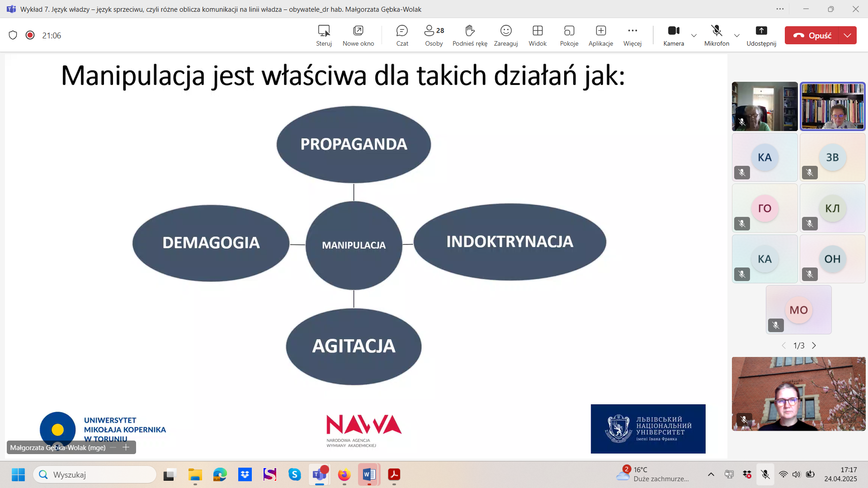Share screen with Udostępnij
This screenshot has height=488, width=868.
(x=761, y=35)
